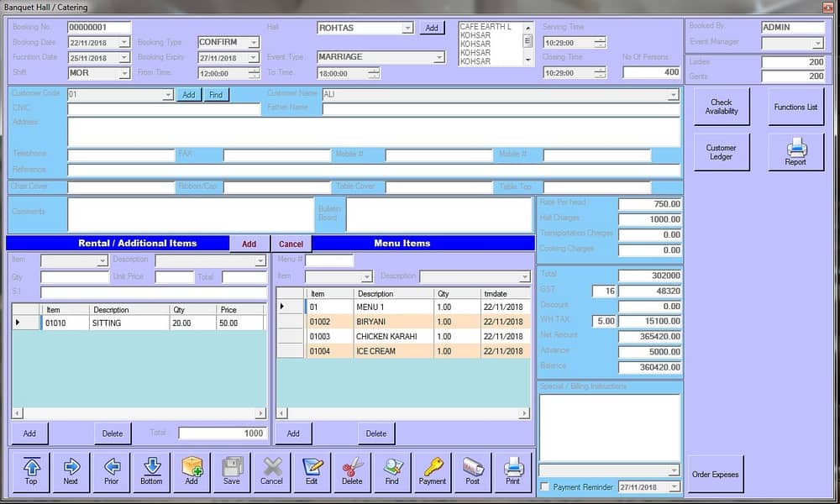Viewport: 840px width, 504px height.
Task: Post the booking entry
Action: (472, 472)
